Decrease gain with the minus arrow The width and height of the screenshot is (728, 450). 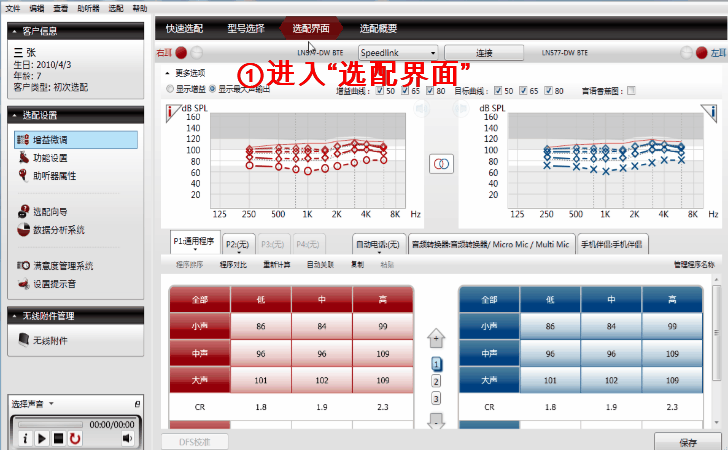point(436,421)
